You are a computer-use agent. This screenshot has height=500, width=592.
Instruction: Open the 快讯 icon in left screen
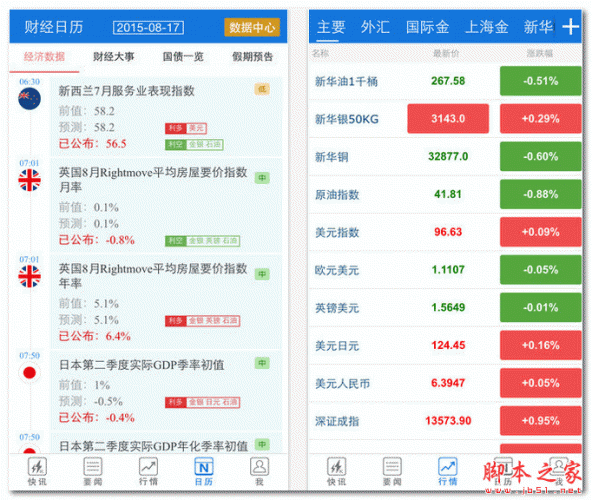(37, 471)
